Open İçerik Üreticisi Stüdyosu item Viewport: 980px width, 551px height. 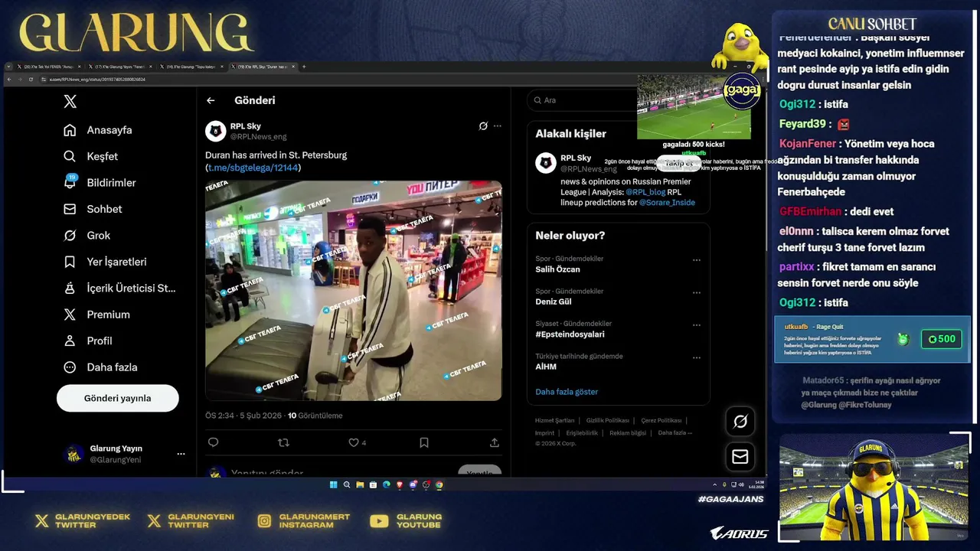[x=119, y=288]
